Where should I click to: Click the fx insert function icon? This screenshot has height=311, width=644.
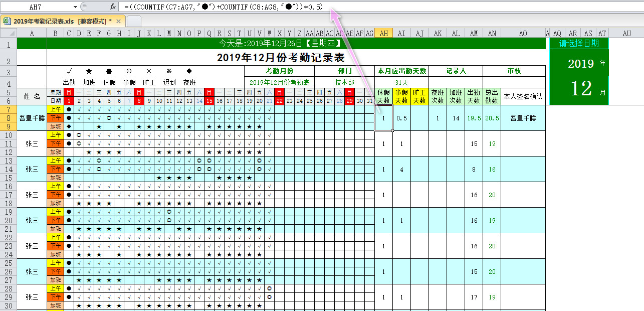(113, 7)
